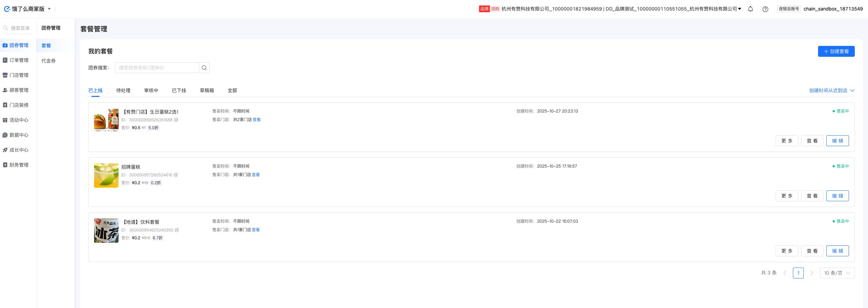Image resolution: width=868 pixels, height=308 pixels.
Task: Open the help question mark icon
Action: 765,9
